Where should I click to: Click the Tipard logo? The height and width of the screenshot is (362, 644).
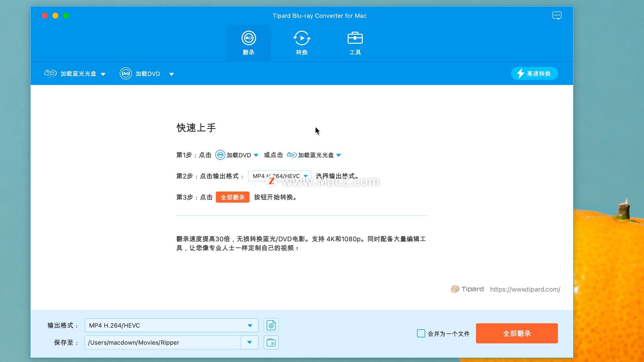coord(467,289)
